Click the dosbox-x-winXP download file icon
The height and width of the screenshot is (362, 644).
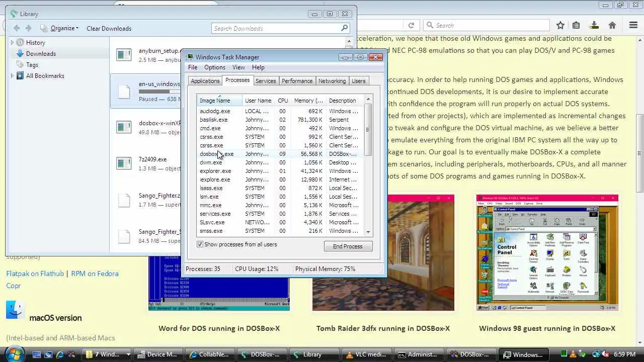click(x=124, y=127)
